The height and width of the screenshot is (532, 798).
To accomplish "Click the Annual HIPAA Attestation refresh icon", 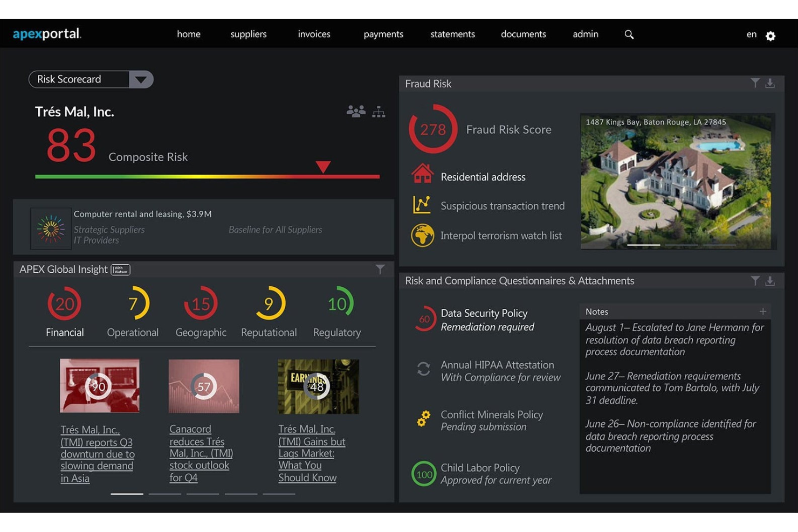I will click(x=424, y=369).
